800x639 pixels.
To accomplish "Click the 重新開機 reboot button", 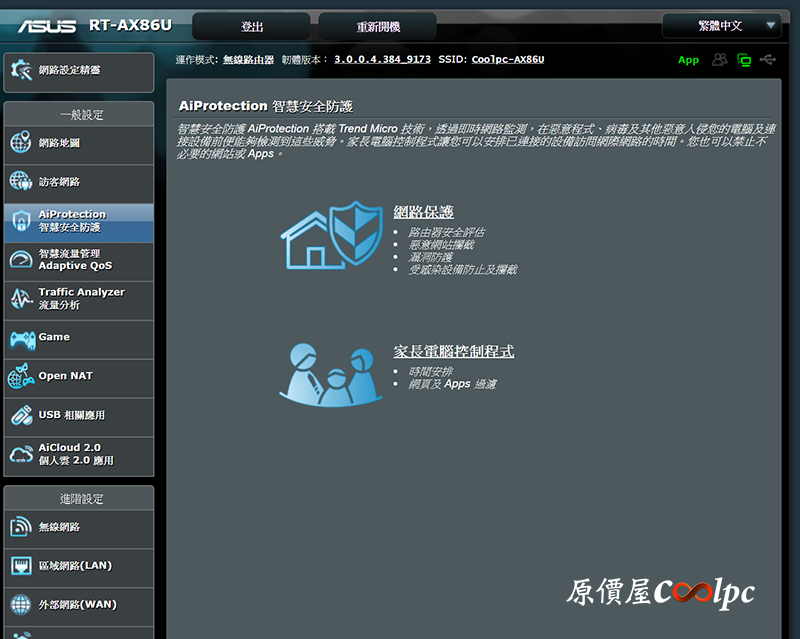I will click(x=378, y=27).
